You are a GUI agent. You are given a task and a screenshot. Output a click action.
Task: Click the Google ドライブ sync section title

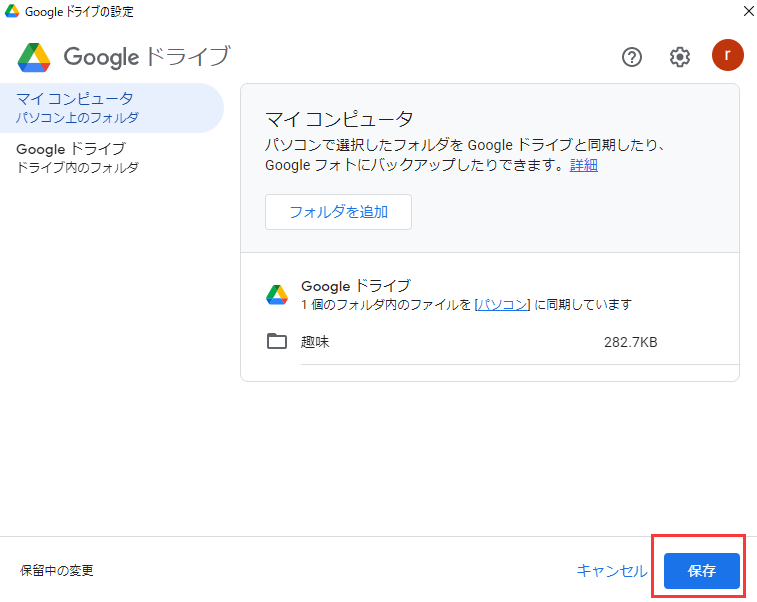pos(355,286)
